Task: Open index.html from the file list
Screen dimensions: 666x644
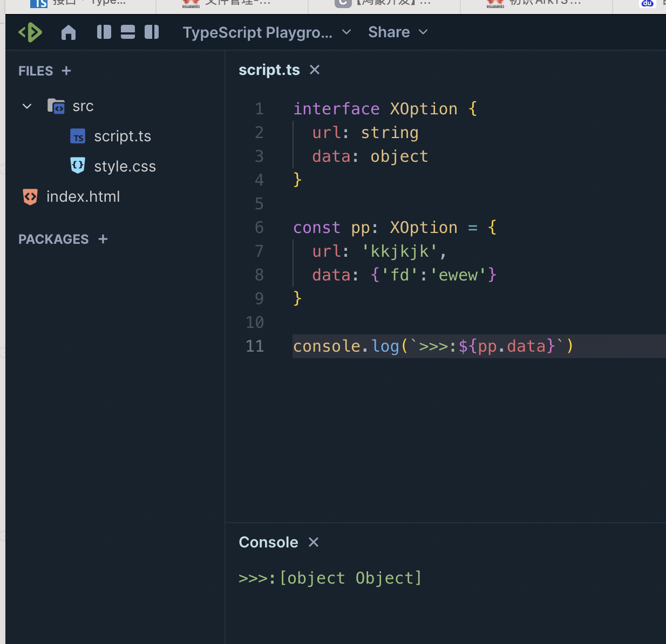Action: pos(83,197)
